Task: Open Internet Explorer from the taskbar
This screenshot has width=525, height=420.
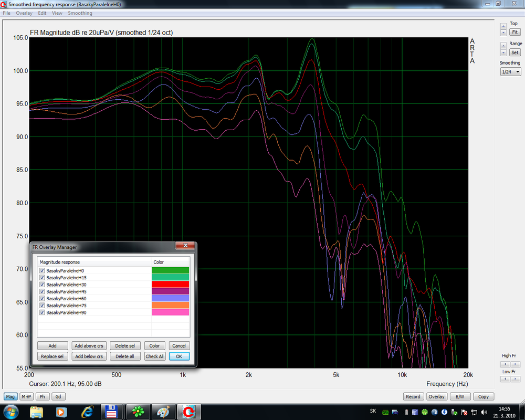Action: [87, 412]
